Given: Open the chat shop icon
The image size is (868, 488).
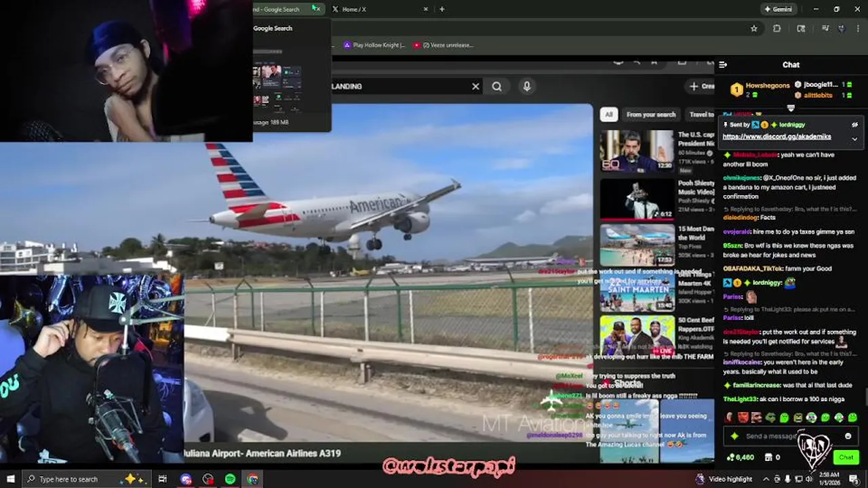Looking at the screenshot, I should [x=767, y=457].
